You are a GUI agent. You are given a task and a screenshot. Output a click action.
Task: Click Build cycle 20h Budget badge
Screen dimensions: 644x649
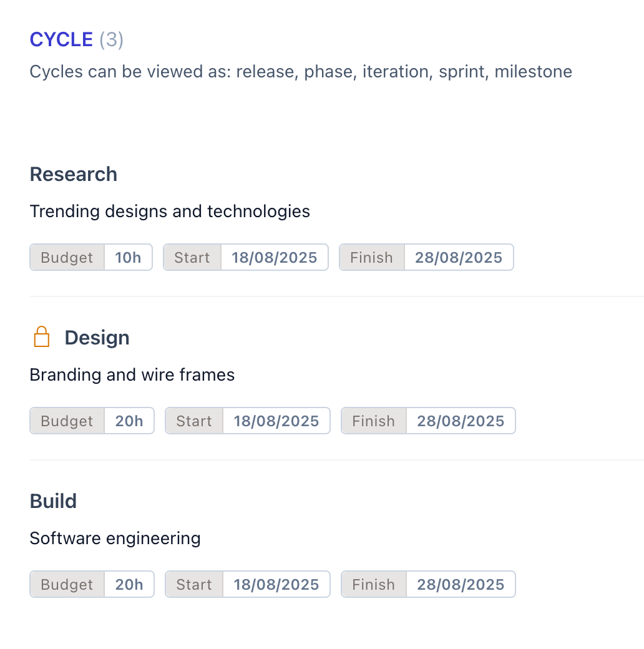(129, 585)
